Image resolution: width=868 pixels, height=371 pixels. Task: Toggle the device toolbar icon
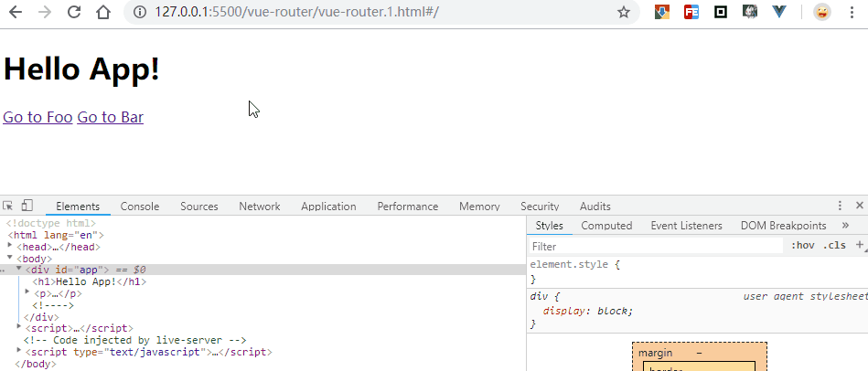click(x=27, y=206)
